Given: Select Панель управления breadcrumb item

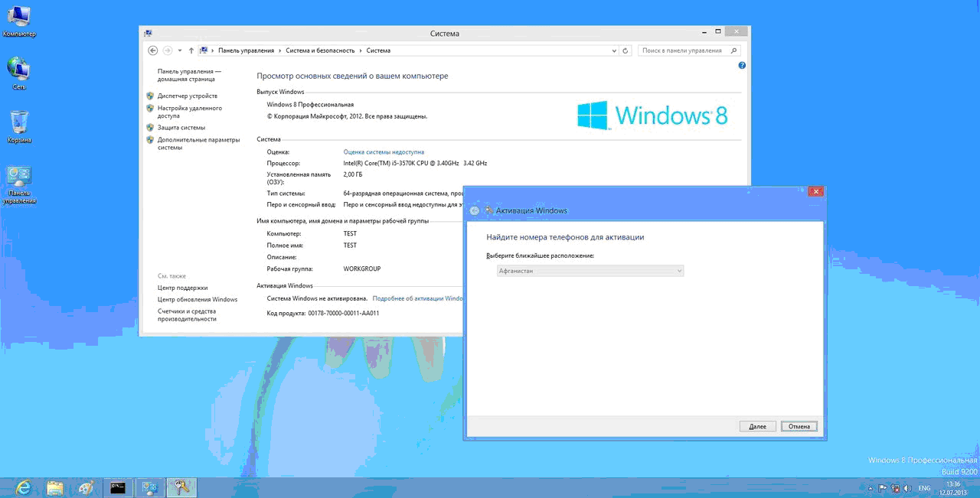Looking at the screenshot, I should tap(246, 50).
